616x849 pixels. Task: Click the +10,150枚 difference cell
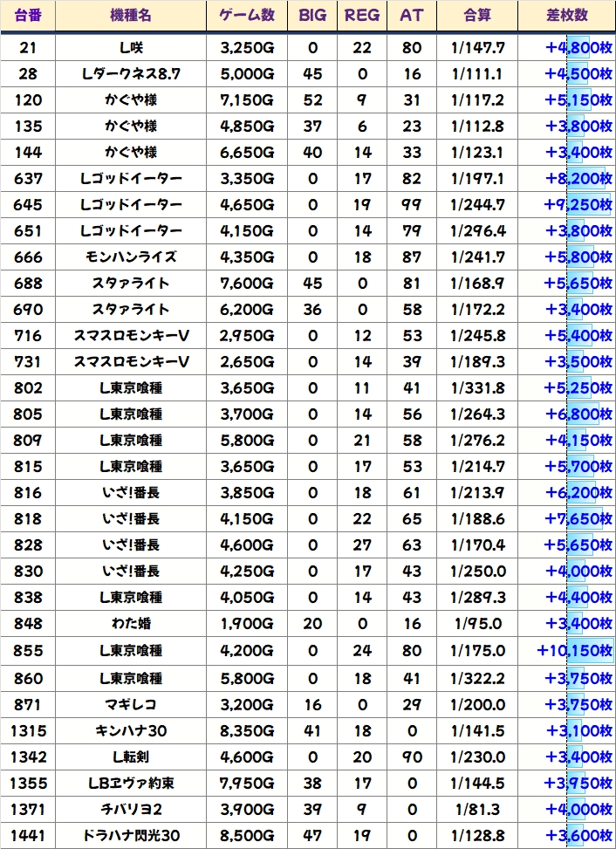(567, 650)
